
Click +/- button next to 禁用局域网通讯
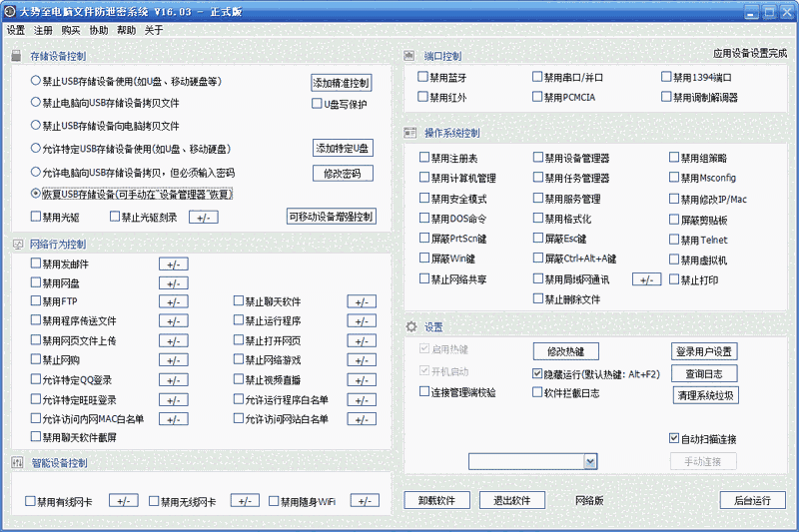tap(646, 279)
